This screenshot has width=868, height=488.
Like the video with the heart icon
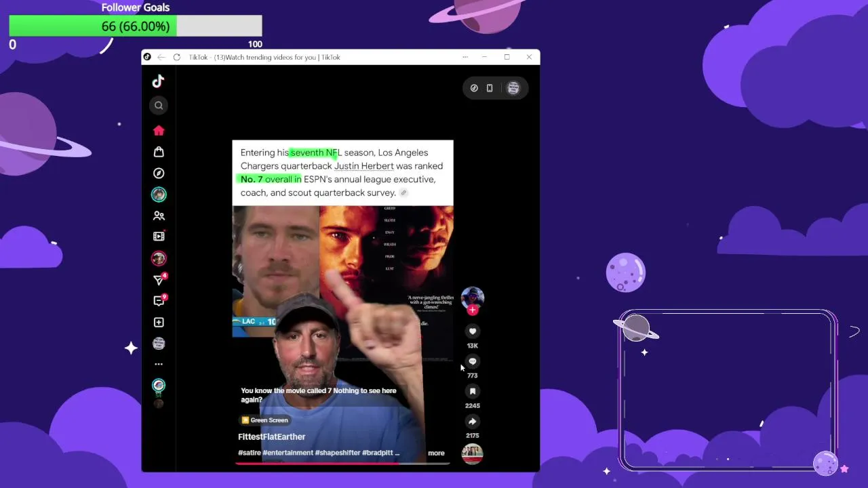[473, 331]
